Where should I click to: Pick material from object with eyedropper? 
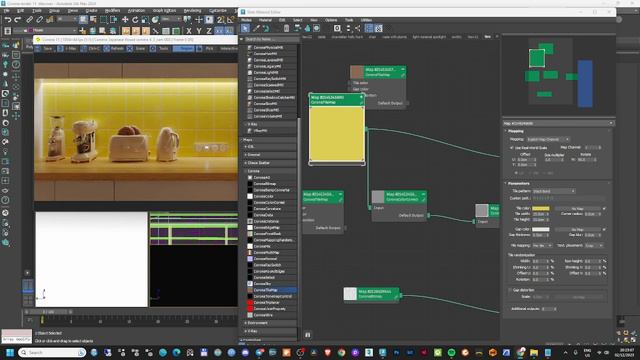point(256,28)
